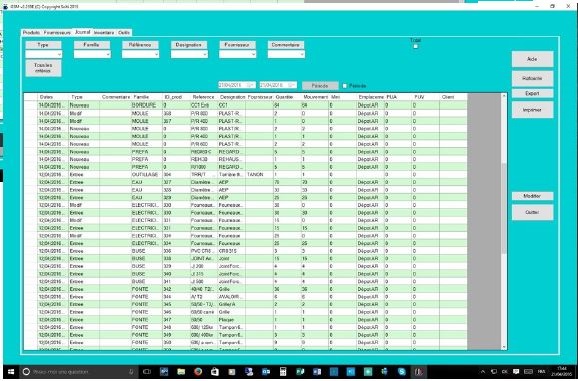The image size is (578, 381).
Task: Click the table scrollbar up arrow
Action: [504, 96]
